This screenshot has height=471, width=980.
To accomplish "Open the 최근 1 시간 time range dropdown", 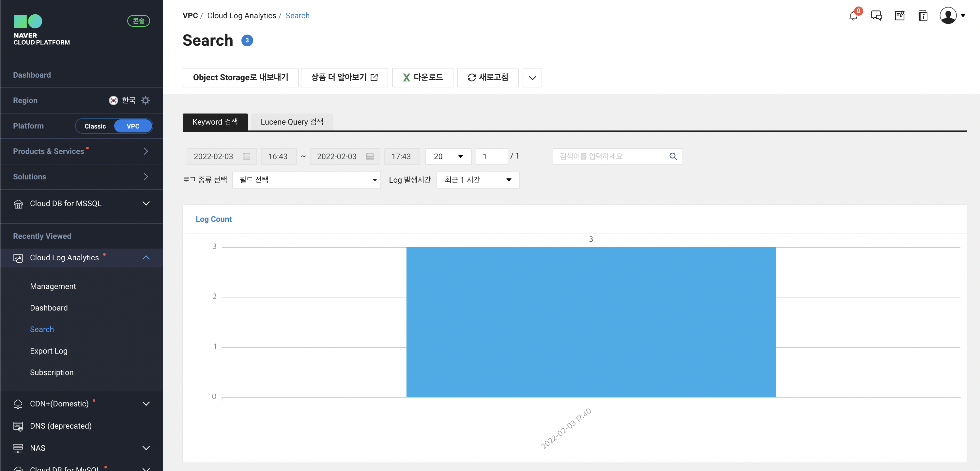I will (478, 180).
